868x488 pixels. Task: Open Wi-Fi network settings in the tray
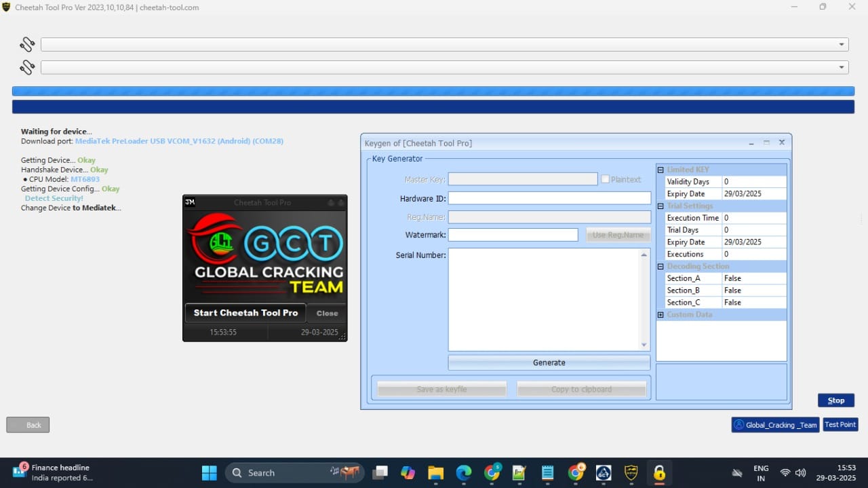click(785, 473)
